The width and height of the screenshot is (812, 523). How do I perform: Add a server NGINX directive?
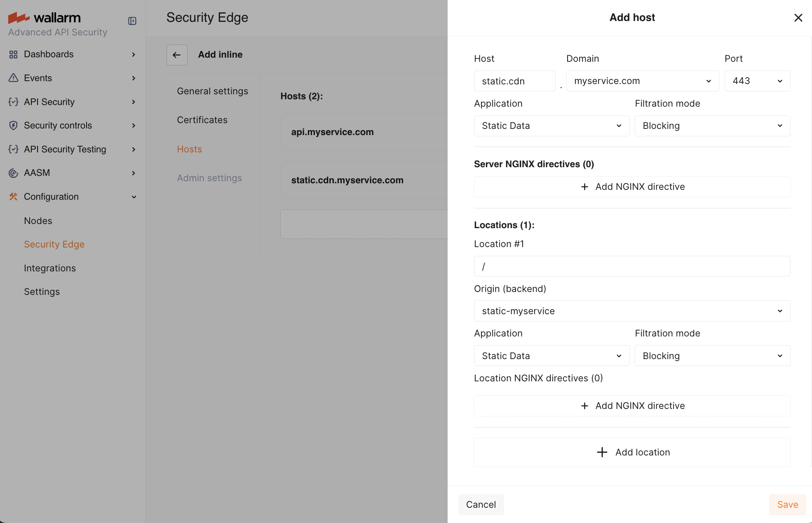631,187
